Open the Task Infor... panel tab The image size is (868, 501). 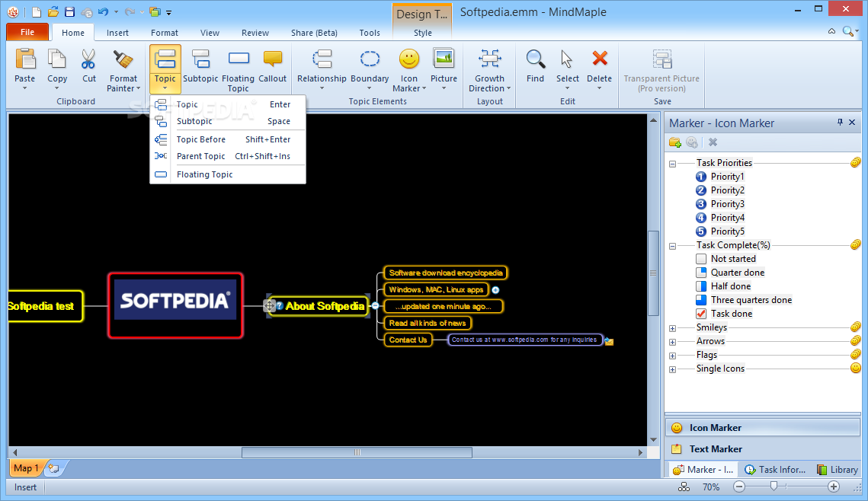pyautogui.click(x=775, y=470)
